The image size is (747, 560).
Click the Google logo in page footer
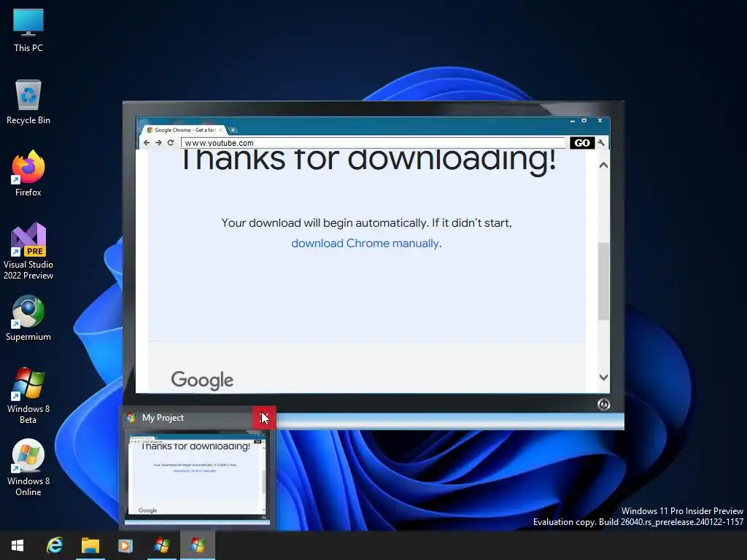pyautogui.click(x=203, y=380)
